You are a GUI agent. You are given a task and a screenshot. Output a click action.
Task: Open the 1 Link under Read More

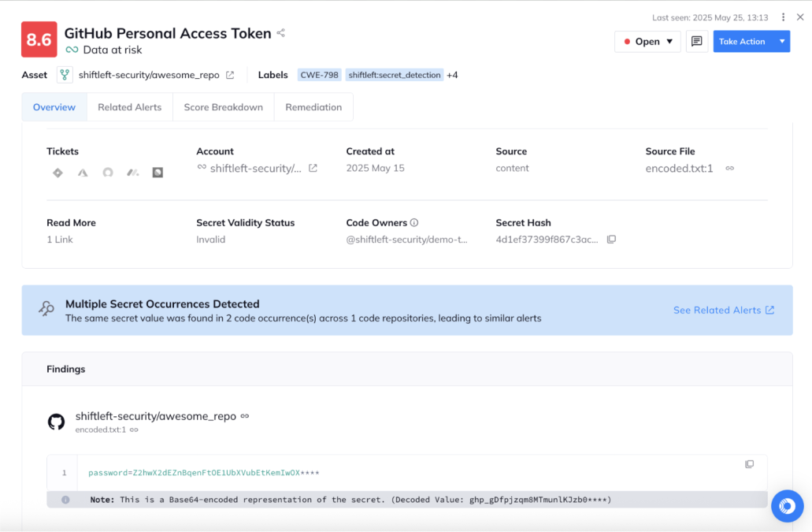pos(60,240)
